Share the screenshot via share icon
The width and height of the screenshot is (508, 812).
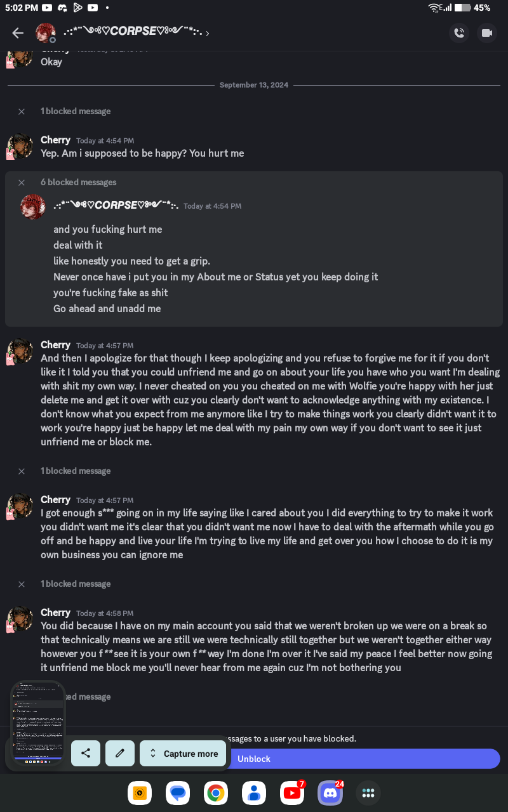point(86,754)
